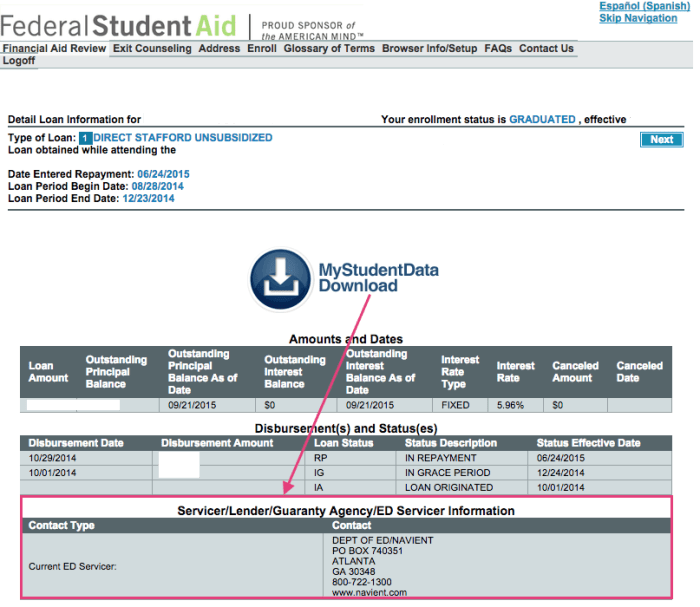The height and width of the screenshot is (607, 700).
Task: Click the loan number 1 badge
Action: 85,138
